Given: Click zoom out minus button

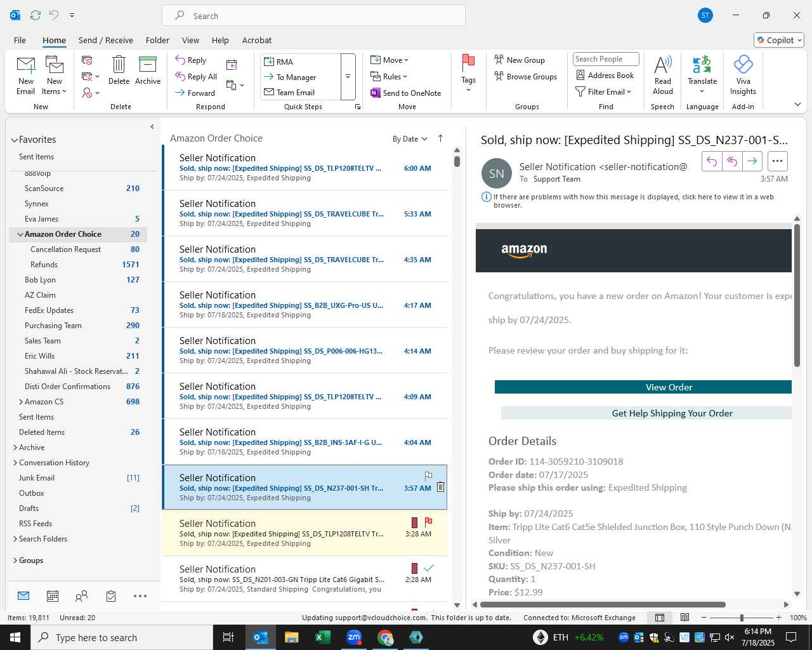Looking at the screenshot, I should click(x=704, y=618).
